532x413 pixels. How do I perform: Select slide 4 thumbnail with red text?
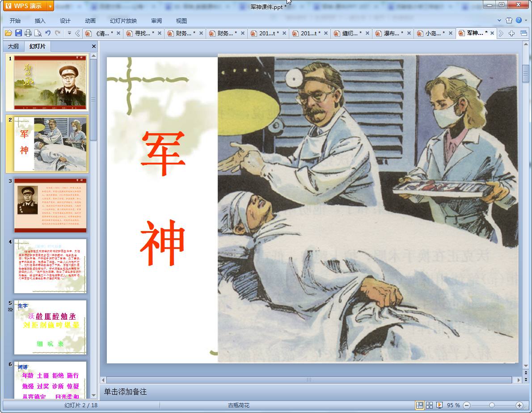(50, 266)
